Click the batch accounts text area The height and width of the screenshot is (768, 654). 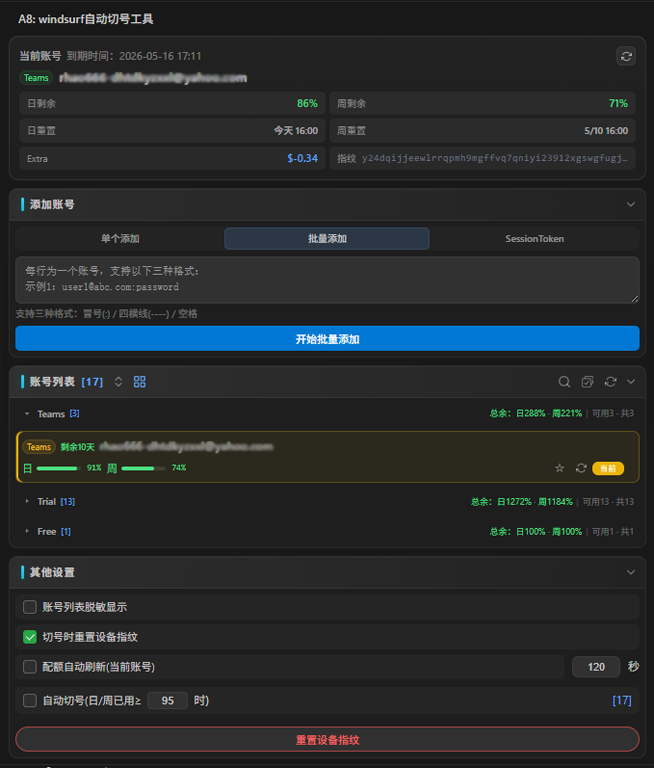pyautogui.click(x=327, y=280)
